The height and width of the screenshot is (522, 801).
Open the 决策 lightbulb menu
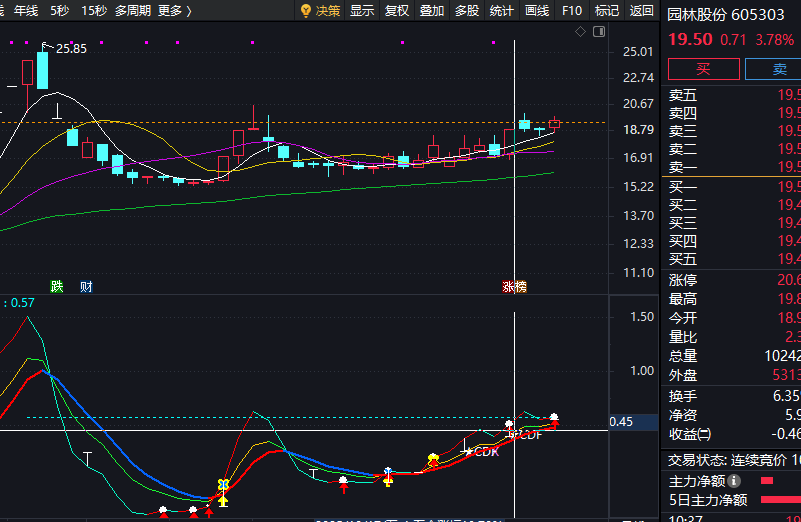click(320, 10)
